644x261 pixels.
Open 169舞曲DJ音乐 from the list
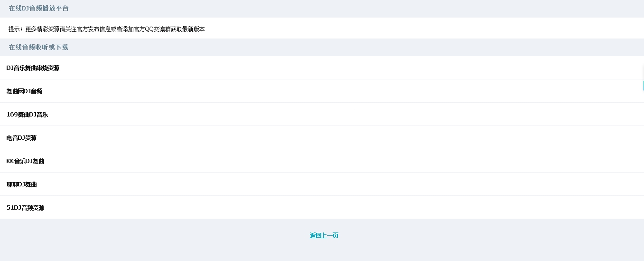pos(27,115)
